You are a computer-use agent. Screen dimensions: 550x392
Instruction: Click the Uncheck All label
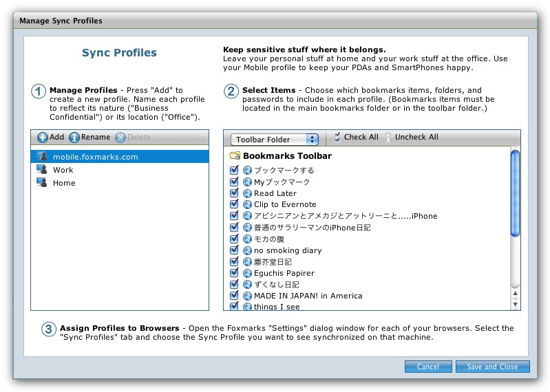point(416,137)
